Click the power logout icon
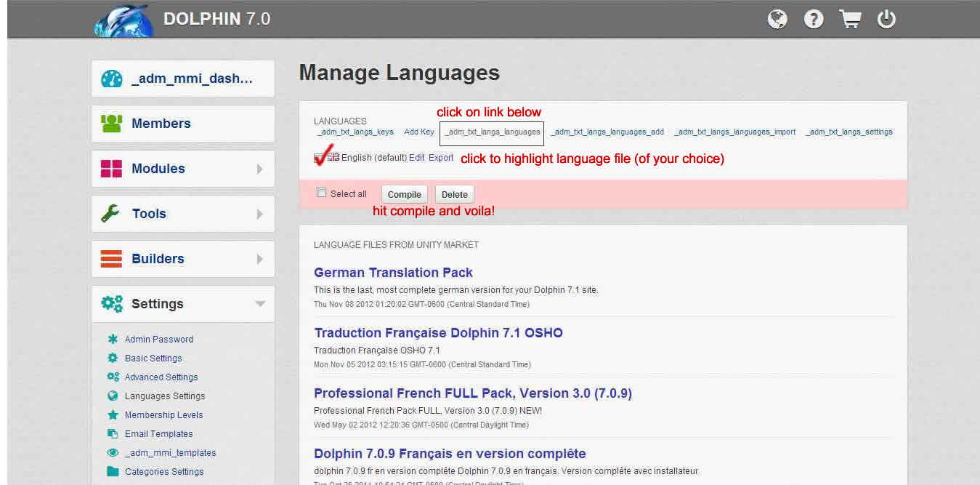Image resolution: width=980 pixels, height=485 pixels. click(886, 20)
